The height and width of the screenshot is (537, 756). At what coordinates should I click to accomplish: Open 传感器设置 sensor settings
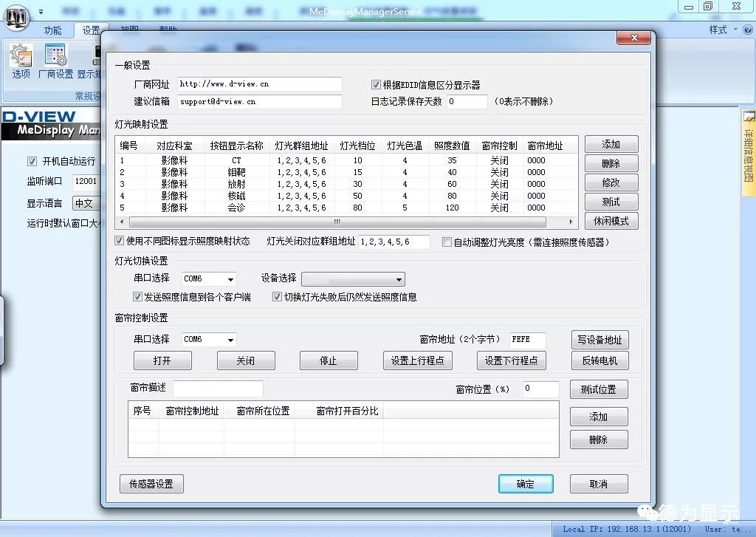tap(151, 483)
